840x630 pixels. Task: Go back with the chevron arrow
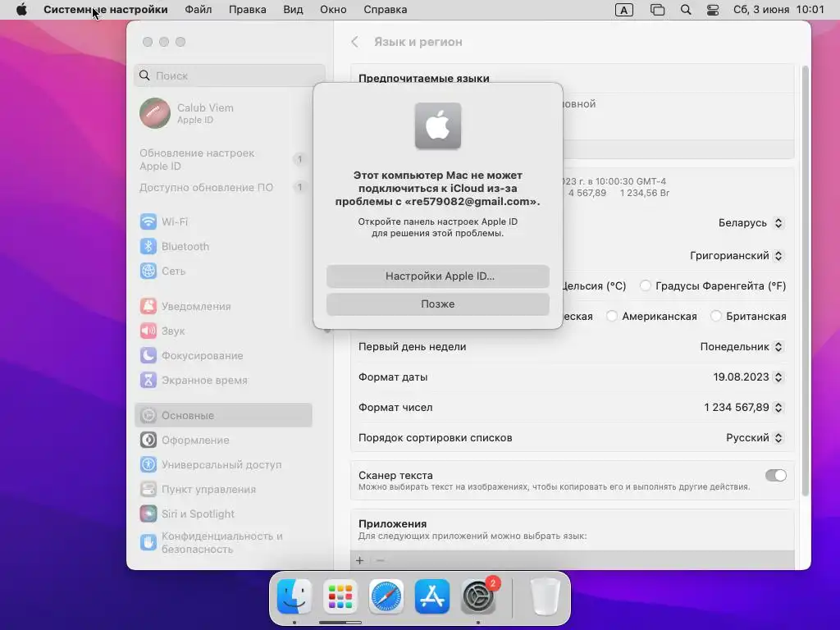pyautogui.click(x=354, y=42)
